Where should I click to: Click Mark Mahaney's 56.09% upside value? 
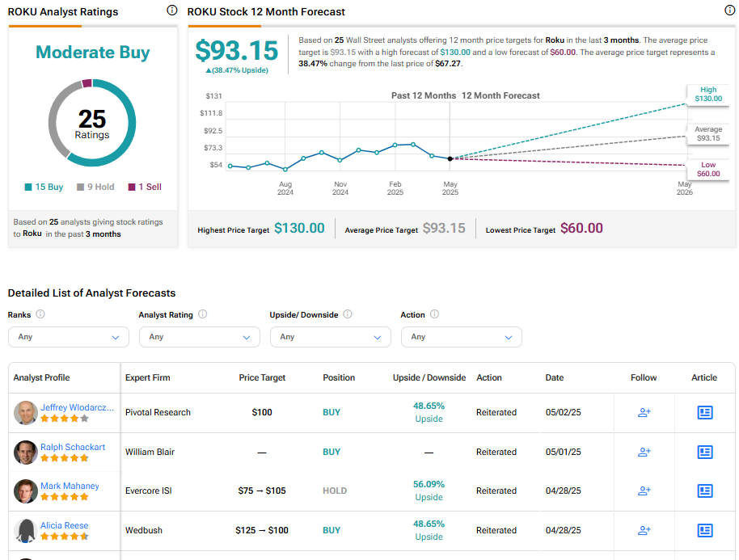pos(429,485)
